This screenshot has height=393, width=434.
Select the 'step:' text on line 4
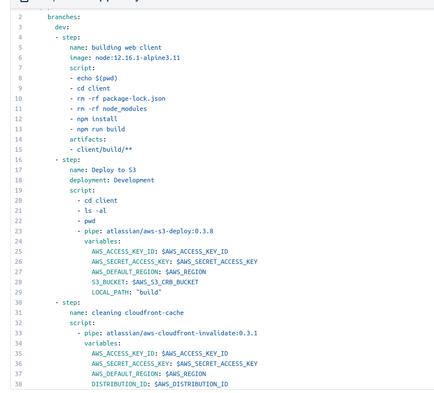[71, 37]
